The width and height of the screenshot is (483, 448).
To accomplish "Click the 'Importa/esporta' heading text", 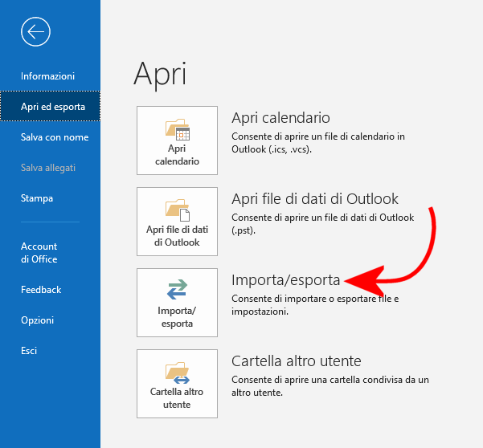I will pyautogui.click(x=285, y=280).
